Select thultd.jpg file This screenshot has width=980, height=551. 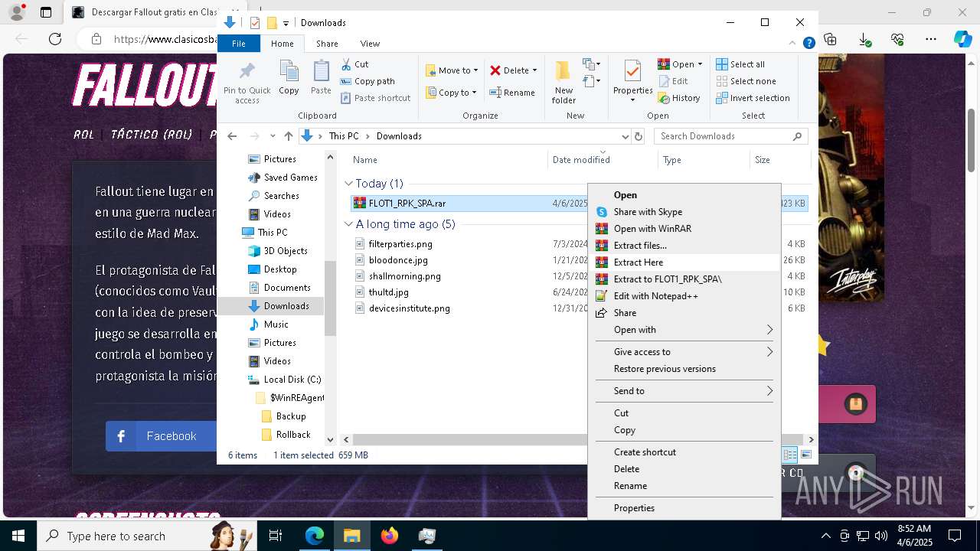[388, 292]
